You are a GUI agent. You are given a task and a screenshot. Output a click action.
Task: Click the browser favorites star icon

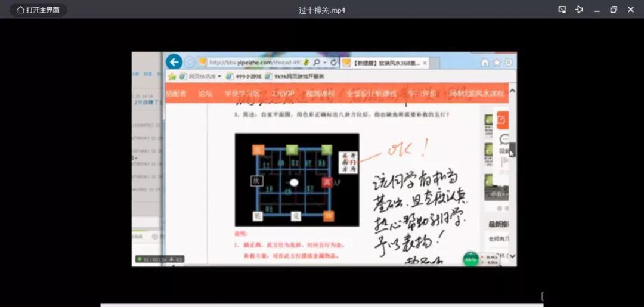pyautogui.click(x=497, y=63)
